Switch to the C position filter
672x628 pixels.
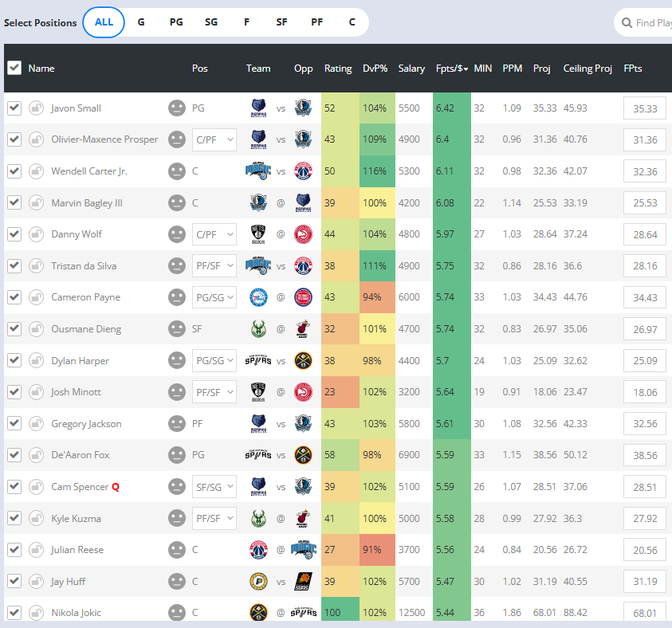pyautogui.click(x=351, y=22)
